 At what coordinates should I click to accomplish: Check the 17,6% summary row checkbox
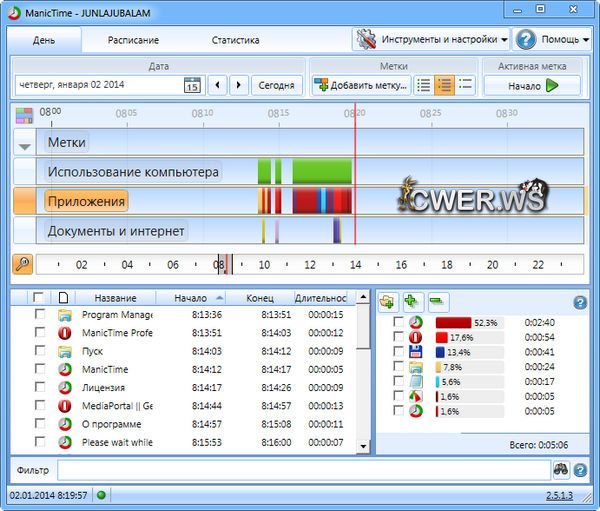[398, 336]
